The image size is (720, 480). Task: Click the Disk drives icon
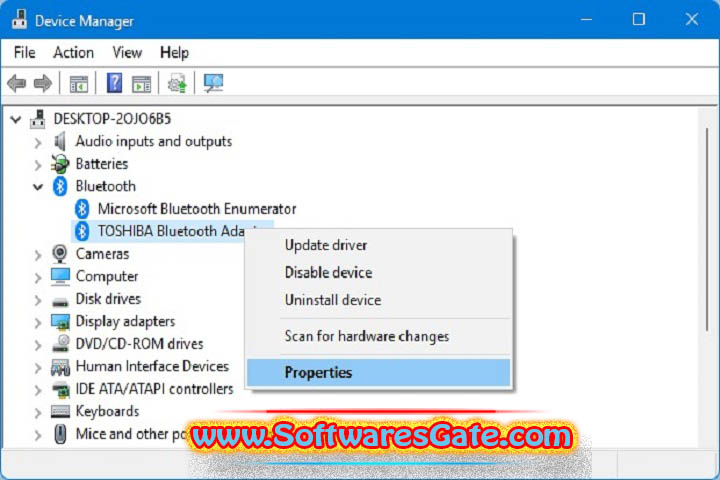60,301
